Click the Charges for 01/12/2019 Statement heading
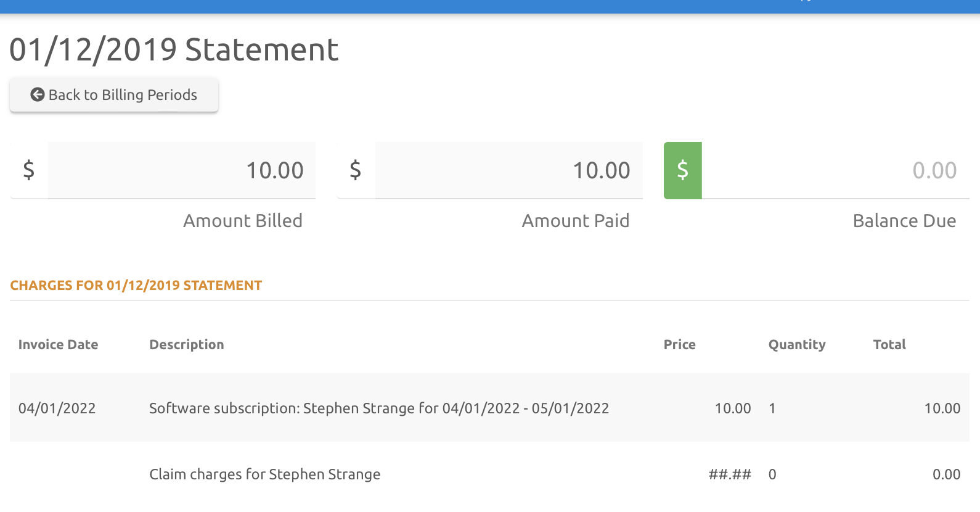This screenshot has width=980, height=512. click(x=136, y=286)
